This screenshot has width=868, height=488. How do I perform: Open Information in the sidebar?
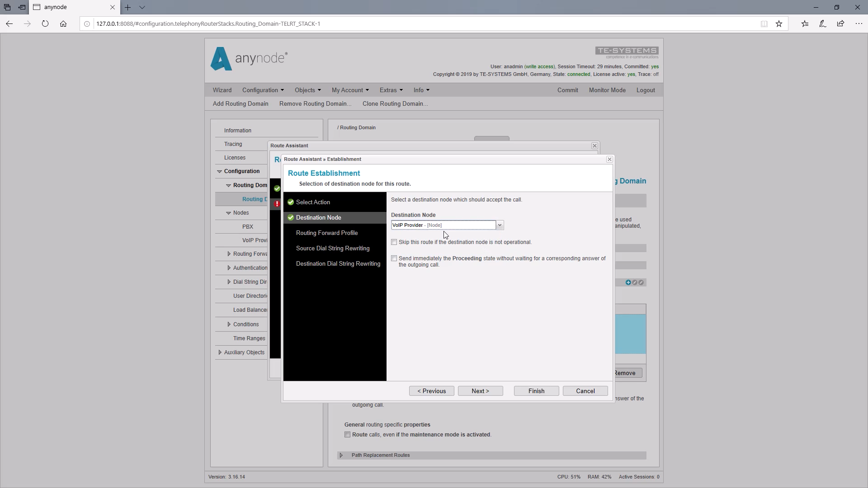[237, 131]
